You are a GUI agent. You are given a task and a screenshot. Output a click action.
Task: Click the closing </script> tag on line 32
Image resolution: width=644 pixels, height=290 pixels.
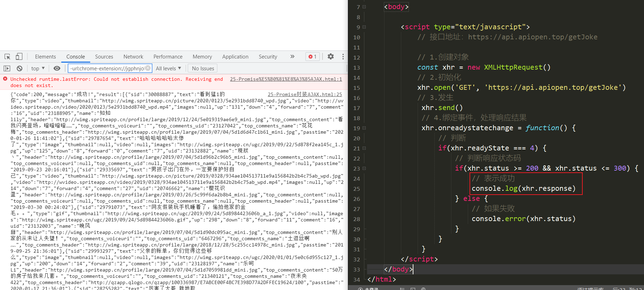[419, 259]
